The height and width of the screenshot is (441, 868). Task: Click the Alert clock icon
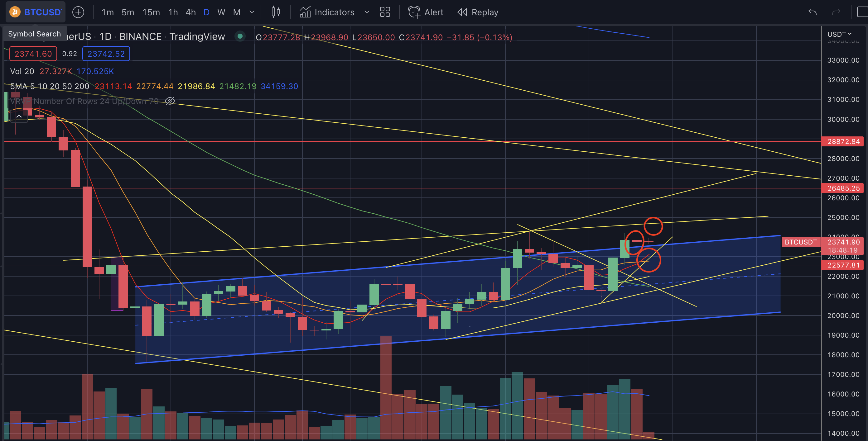[414, 12]
